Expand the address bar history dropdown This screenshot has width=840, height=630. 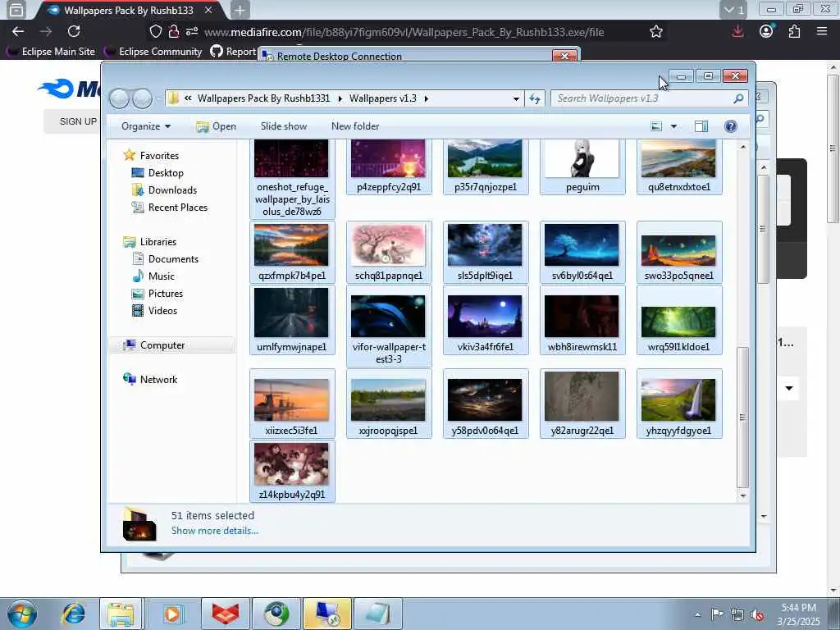[516, 98]
